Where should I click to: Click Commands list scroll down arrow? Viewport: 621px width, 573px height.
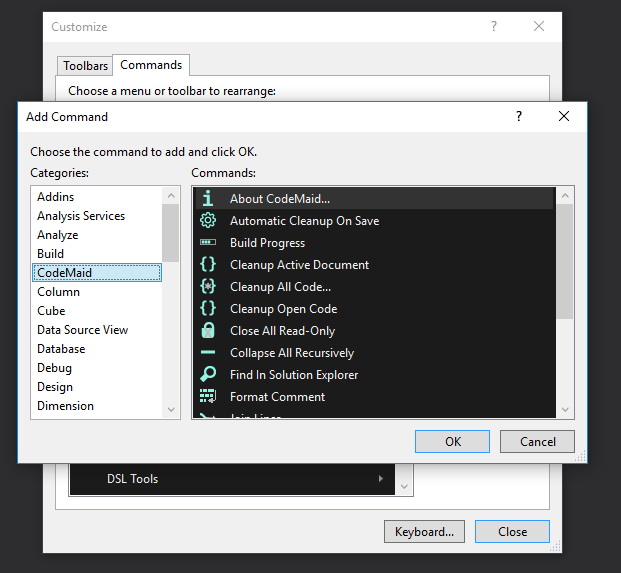coord(565,409)
